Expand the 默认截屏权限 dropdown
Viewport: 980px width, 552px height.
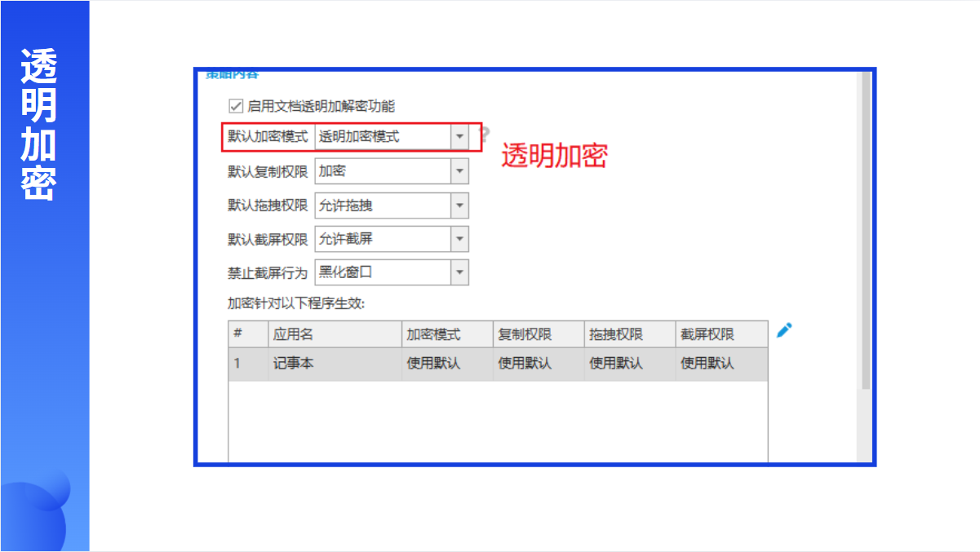(460, 239)
